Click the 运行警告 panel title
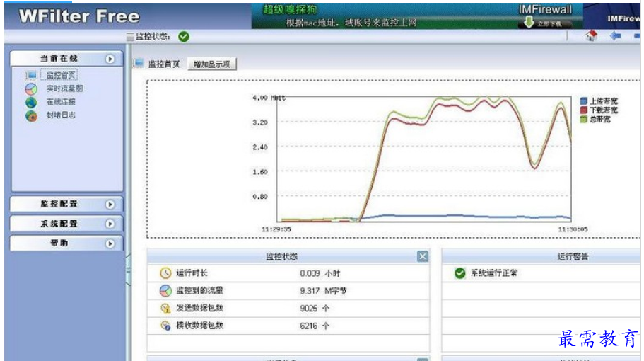The image size is (644, 361). point(573,256)
